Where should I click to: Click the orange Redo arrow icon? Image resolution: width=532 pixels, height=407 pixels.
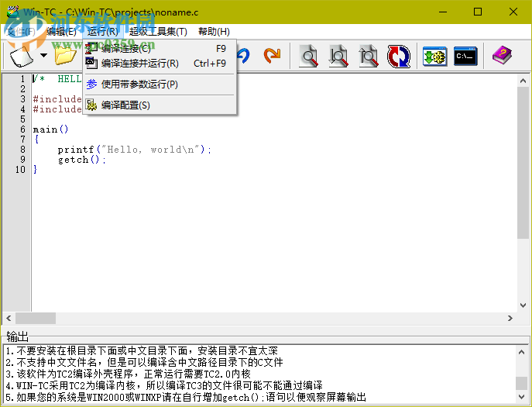point(272,56)
